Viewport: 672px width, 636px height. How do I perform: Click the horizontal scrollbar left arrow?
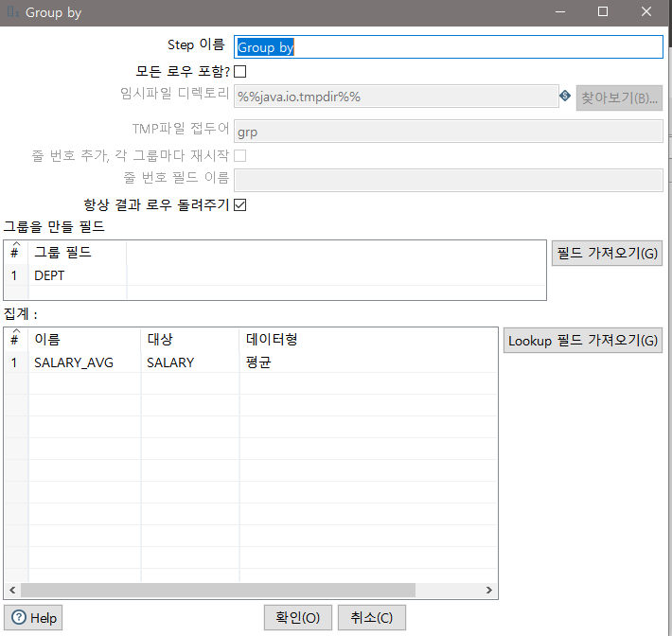12,591
